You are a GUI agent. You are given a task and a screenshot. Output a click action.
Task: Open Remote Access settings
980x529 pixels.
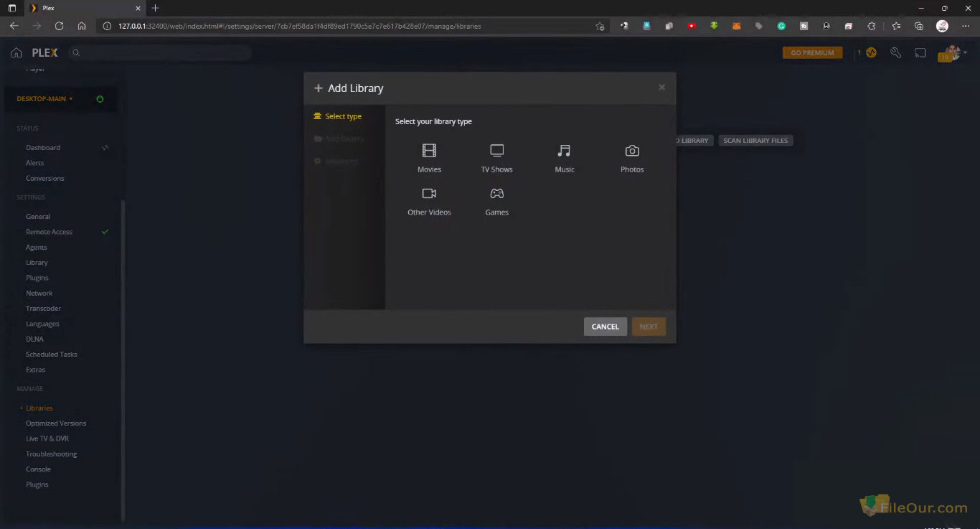click(49, 232)
